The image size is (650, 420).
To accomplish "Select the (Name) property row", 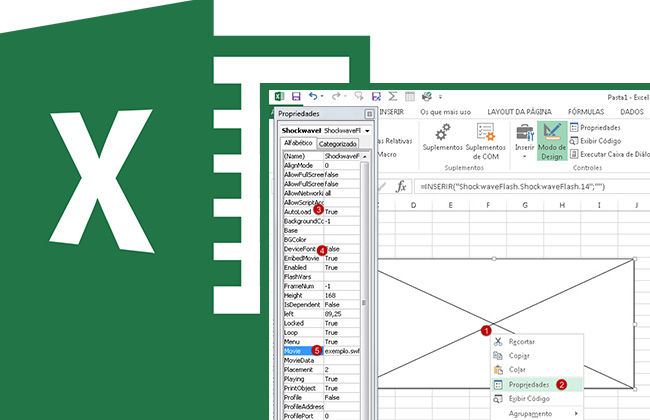I will 321,156.
